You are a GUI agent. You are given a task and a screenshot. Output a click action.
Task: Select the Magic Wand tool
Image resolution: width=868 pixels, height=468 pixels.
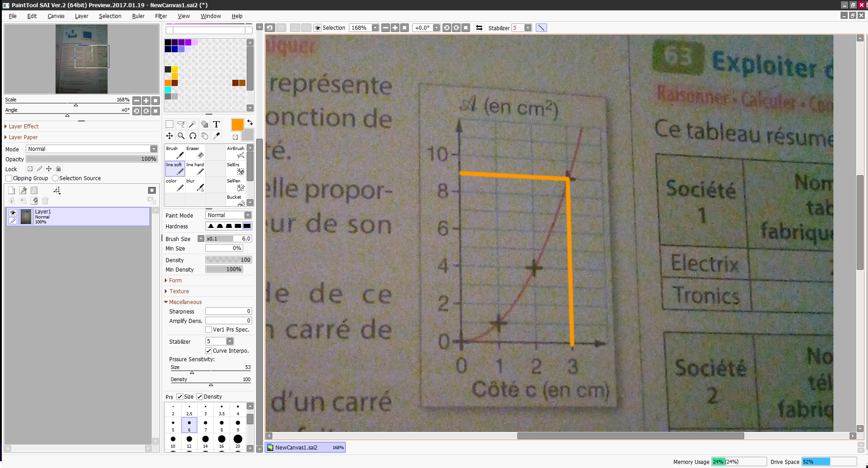(x=193, y=124)
